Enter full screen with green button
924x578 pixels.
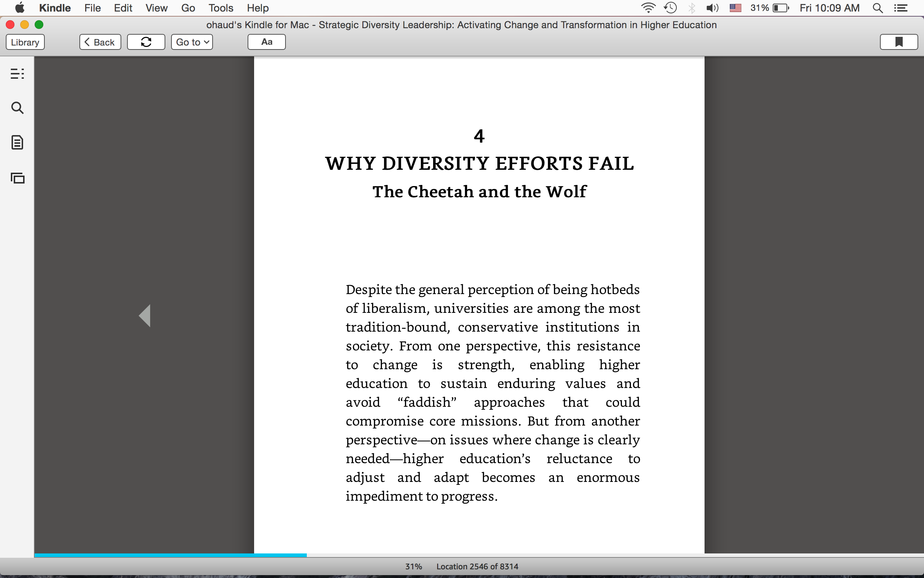39,25
